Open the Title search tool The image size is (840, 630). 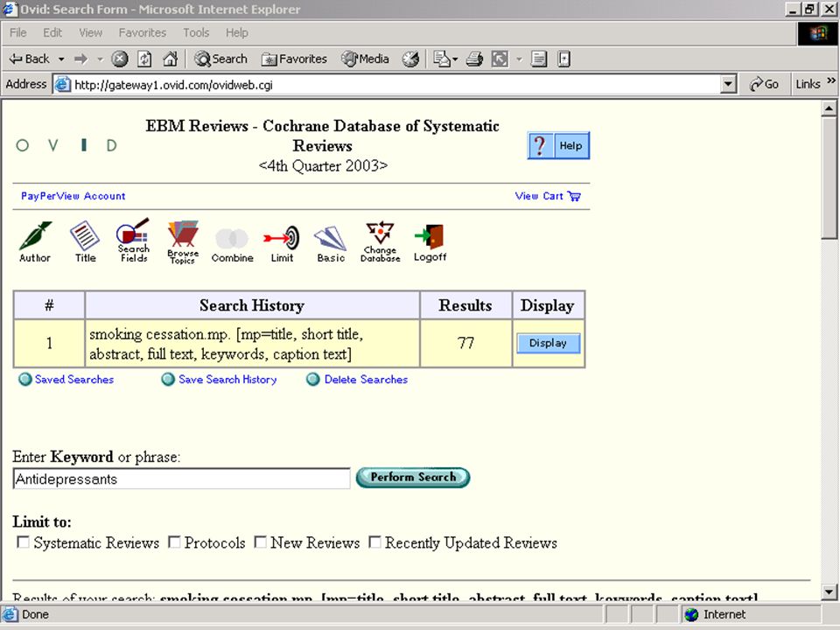pos(85,241)
